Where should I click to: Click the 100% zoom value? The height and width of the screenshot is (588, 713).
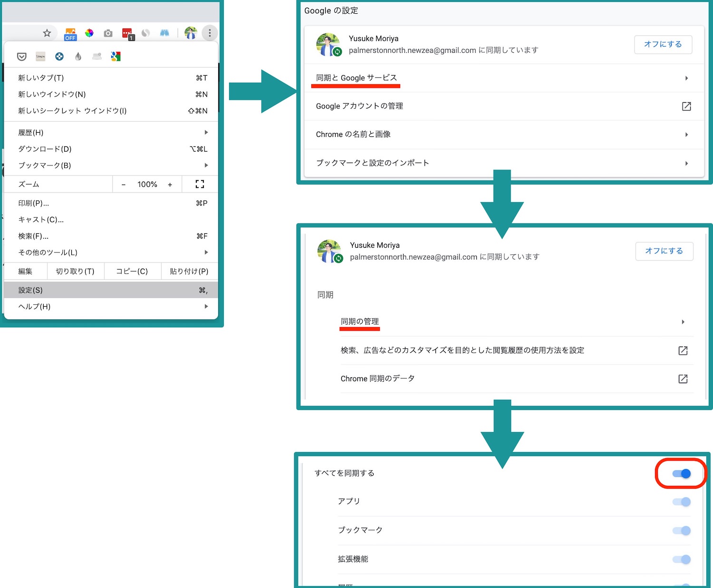[147, 184]
